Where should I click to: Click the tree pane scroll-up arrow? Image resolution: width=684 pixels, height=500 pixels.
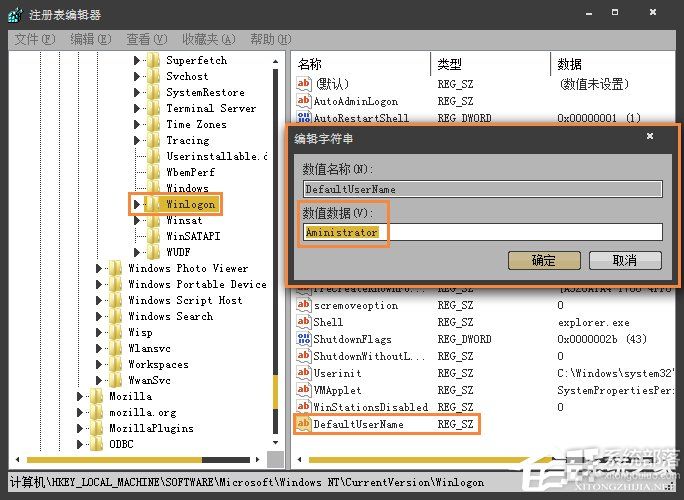coord(276,61)
